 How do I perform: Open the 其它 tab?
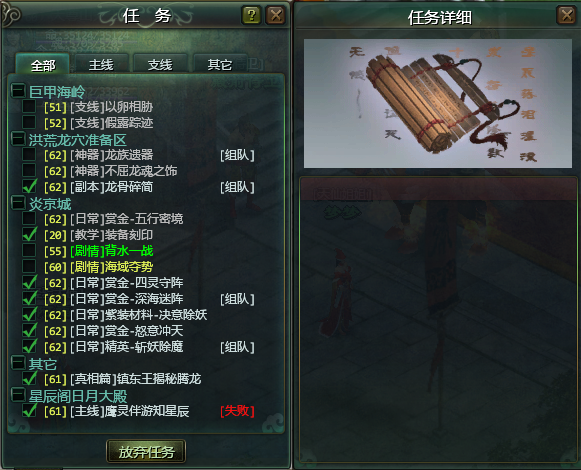click(x=219, y=64)
